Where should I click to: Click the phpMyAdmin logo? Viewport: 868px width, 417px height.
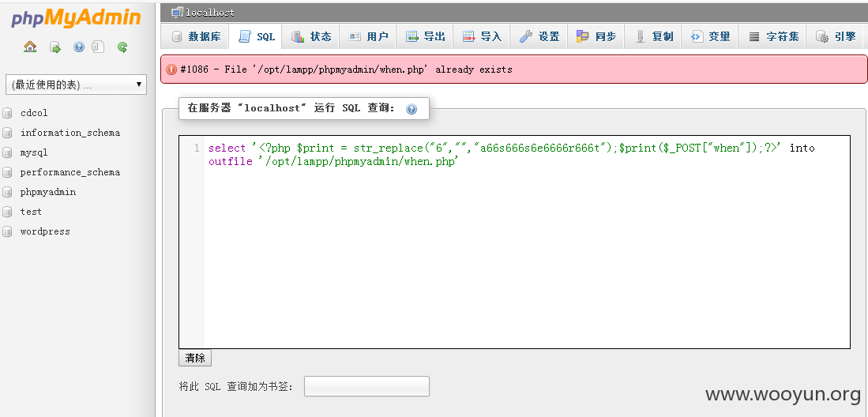(x=76, y=18)
